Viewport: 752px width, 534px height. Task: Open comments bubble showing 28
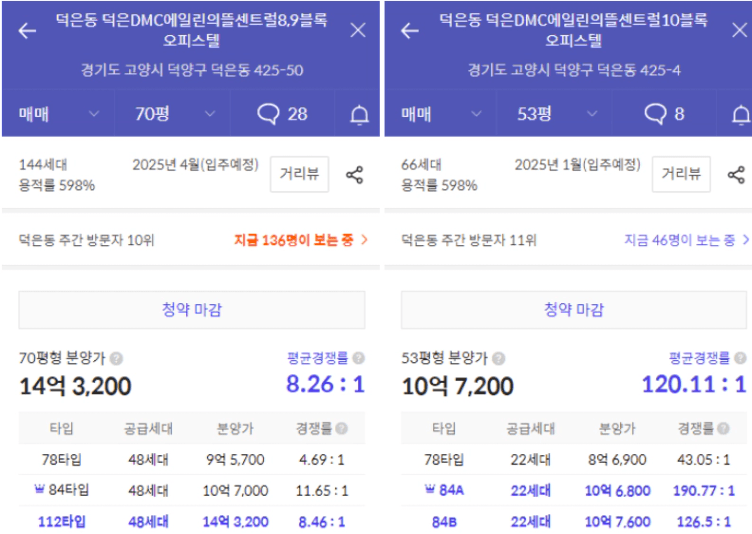(x=282, y=114)
